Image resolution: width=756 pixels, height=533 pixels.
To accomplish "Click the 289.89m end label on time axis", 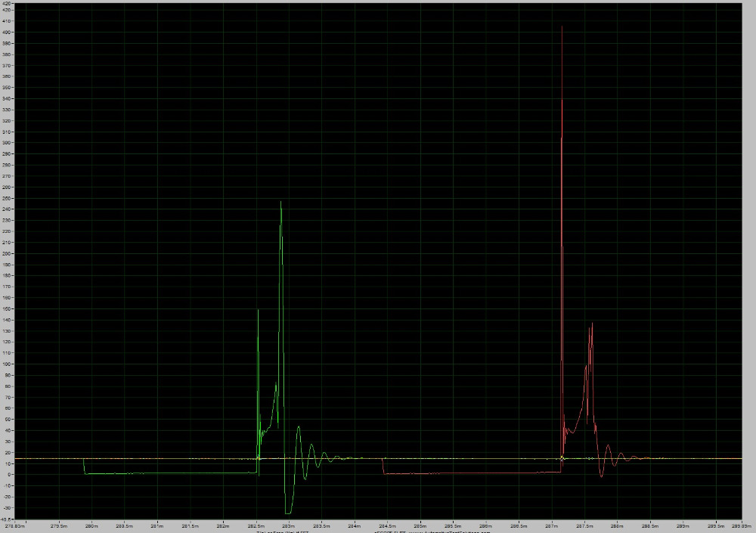I will [x=741, y=525].
